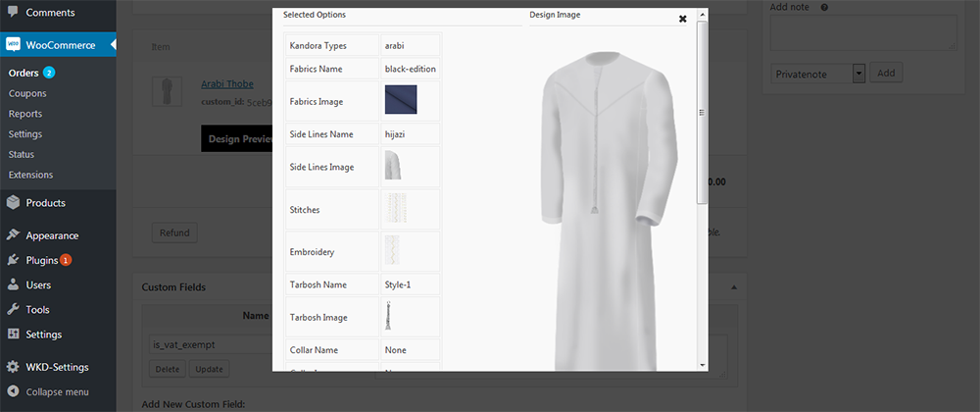980x412 pixels.
Task: Open WooCommerce Extensions page
Action: [30, 175]
